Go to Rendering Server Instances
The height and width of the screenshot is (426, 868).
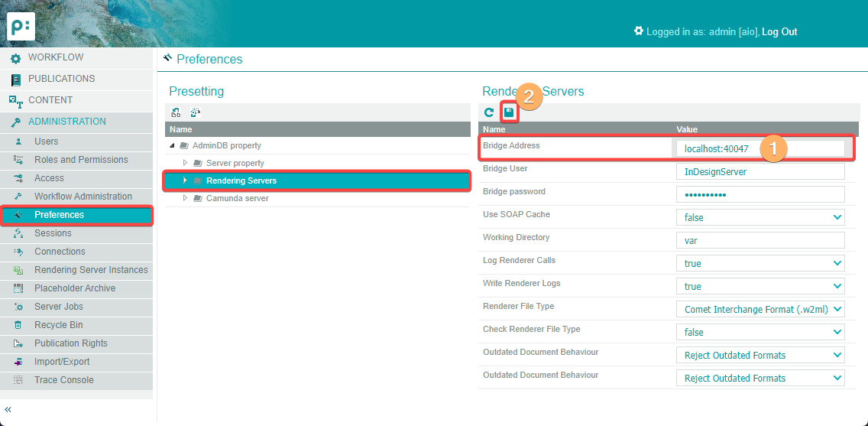coord(91,270)
